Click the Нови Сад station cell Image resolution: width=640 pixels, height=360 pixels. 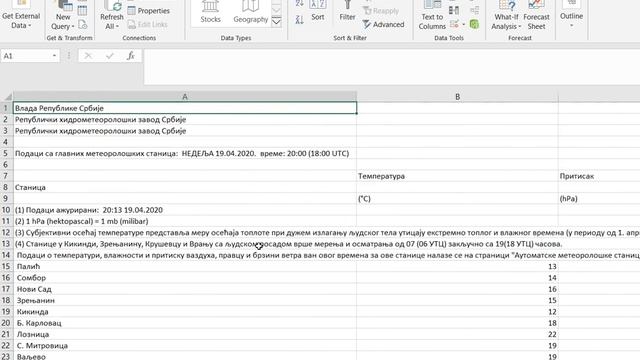pos(185,289)
